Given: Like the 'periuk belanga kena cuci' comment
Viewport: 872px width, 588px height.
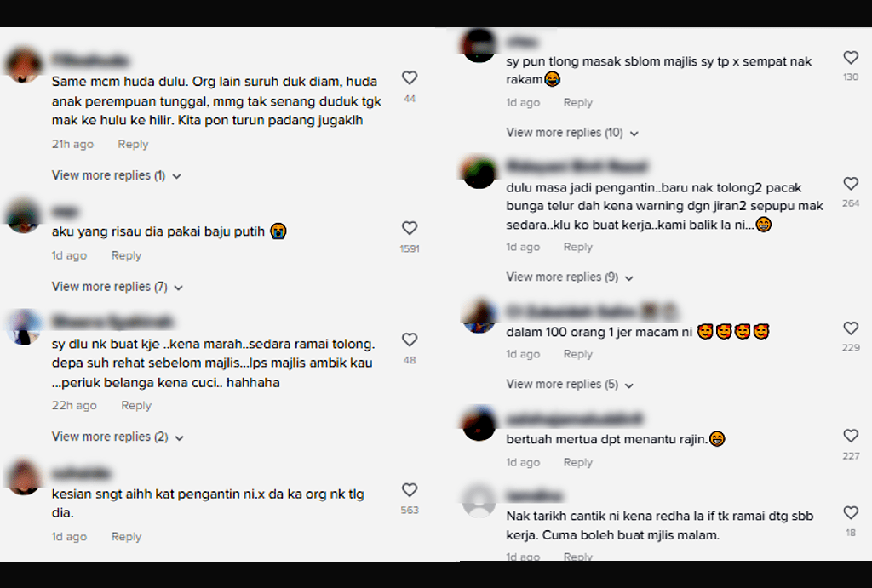Looking at the screenshot, I should click(410, 340).
